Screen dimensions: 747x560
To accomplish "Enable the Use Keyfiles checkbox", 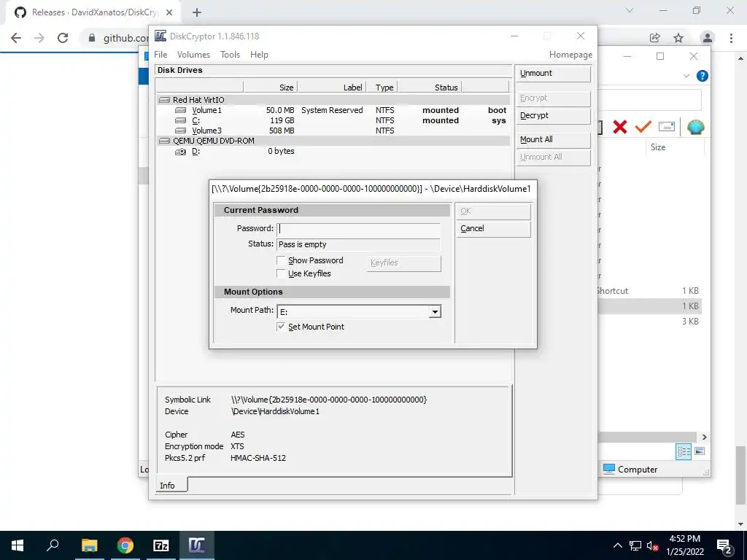I will click(281, 273).
